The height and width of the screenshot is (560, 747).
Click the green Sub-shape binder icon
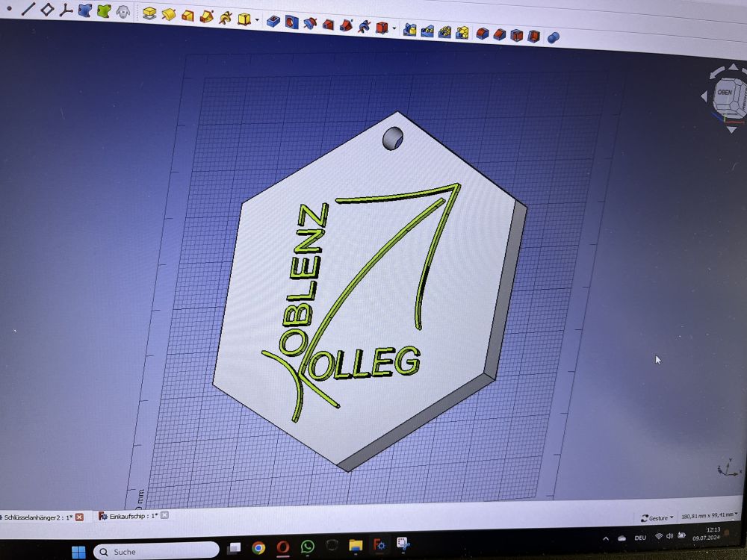click(104, 11)
